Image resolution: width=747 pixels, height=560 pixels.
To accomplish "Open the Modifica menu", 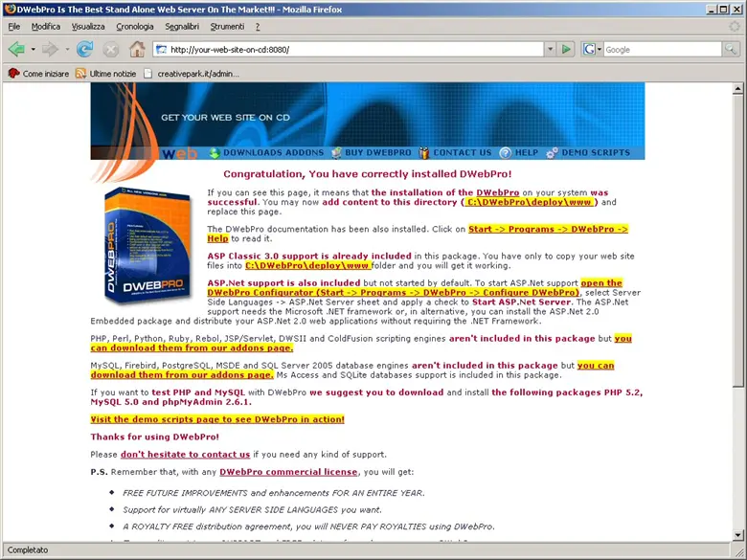I will click(46, 27).
